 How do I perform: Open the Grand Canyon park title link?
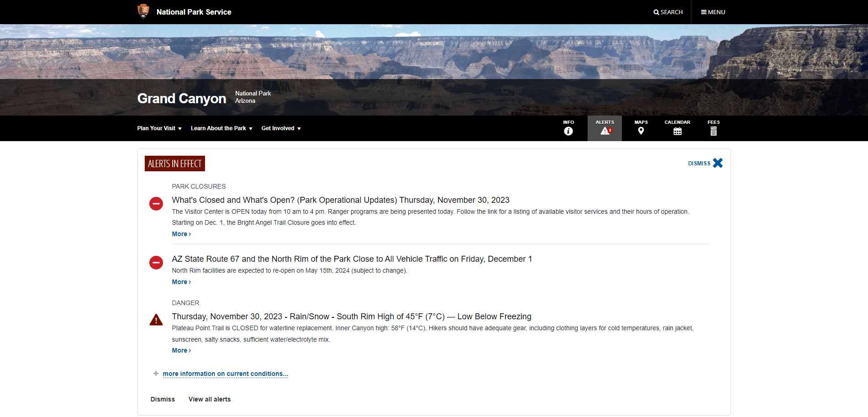coord(182,98)
